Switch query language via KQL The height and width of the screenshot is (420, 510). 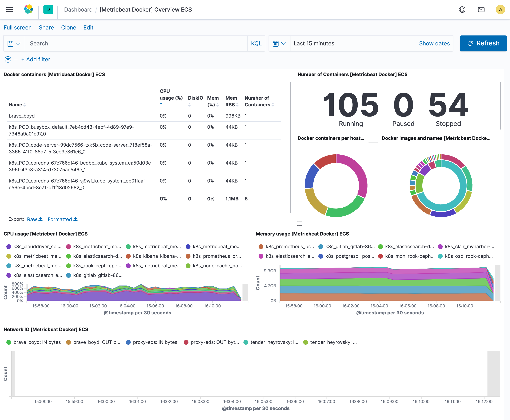[x=256, y=44]
